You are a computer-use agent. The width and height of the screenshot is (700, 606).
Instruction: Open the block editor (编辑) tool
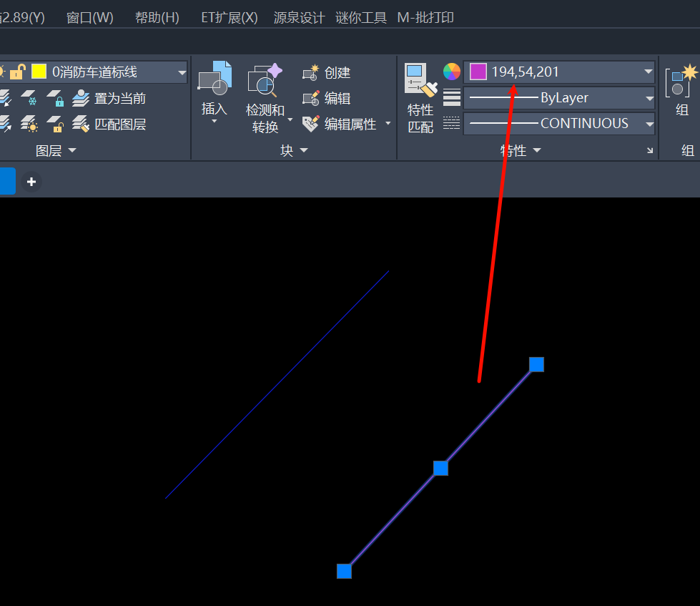tap(311, 98)
